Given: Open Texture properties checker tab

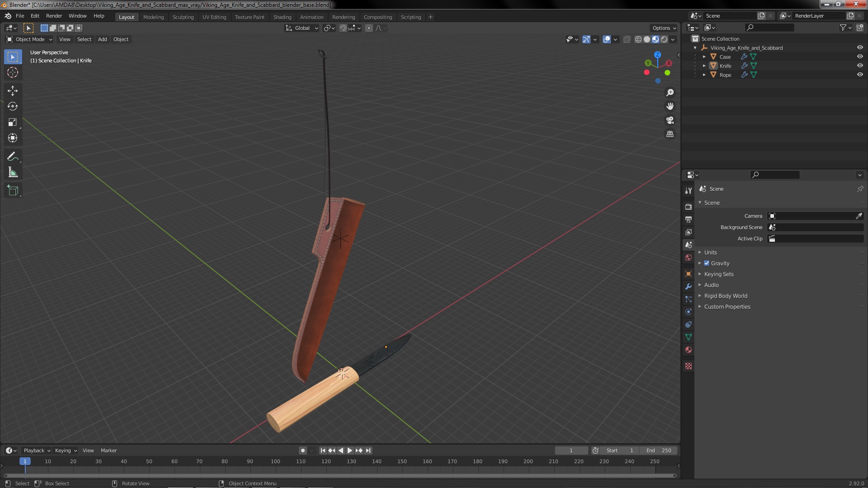Looking at the screenshot, I should pos(689,366).
